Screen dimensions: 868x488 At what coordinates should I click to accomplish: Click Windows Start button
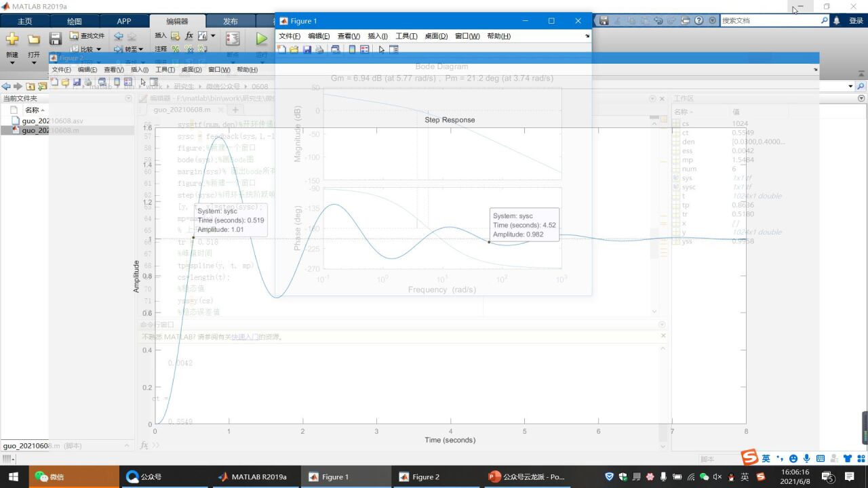tap(14, 477)
